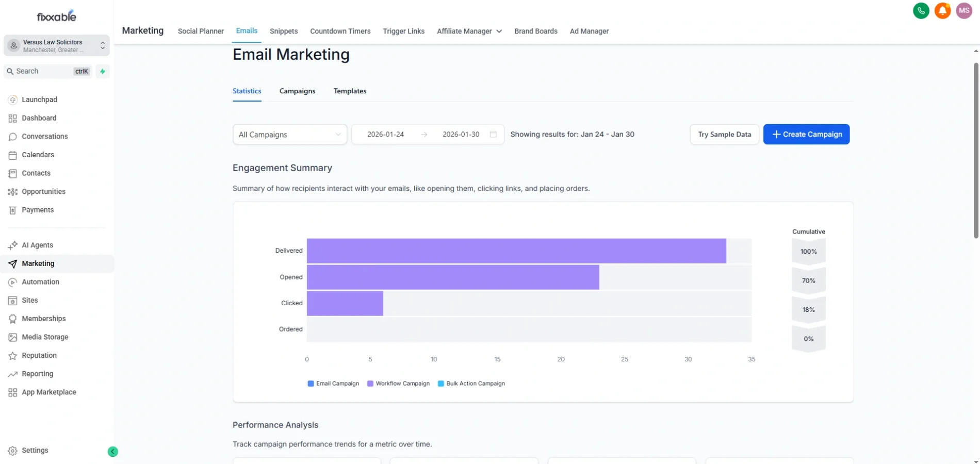Image resolution: width=980 pixels, height=464 pixels.
Task: Expand the All Campaigns dropdown
Action: coord(289,135)
